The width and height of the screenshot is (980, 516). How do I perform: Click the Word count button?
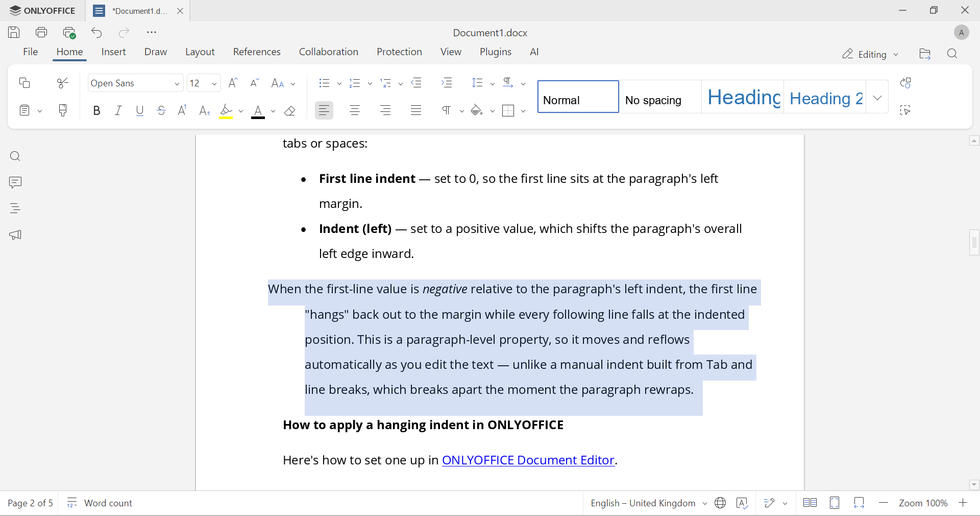[x=100, y=503]
